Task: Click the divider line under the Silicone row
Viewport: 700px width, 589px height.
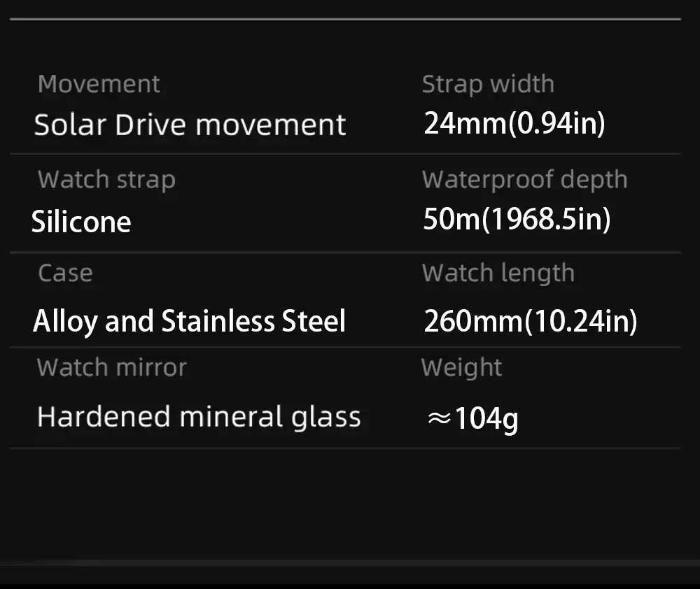Action: [345, 252]
